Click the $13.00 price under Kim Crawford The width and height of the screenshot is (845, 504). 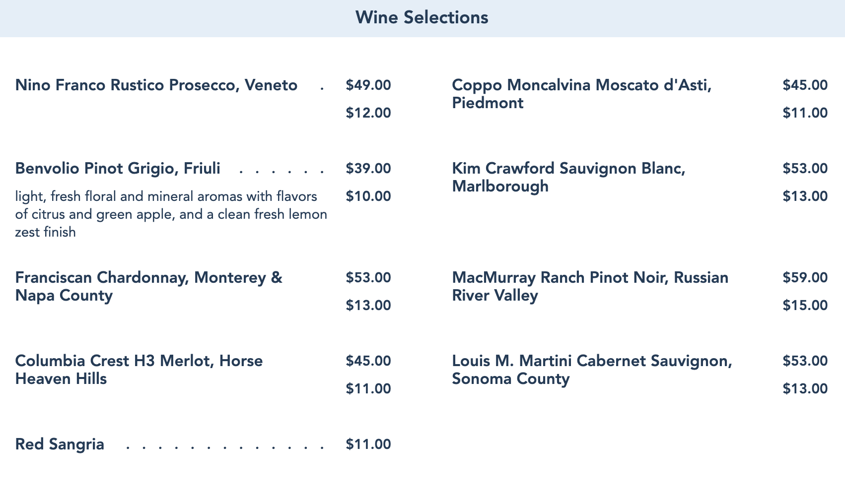[805, 196]
